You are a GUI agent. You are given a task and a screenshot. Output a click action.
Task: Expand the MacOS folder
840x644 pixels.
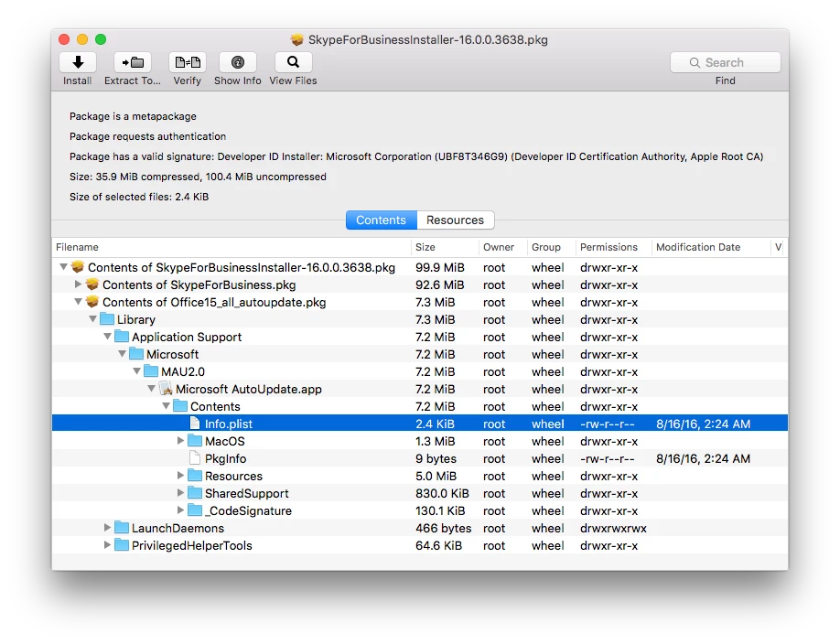pos(180,440)
